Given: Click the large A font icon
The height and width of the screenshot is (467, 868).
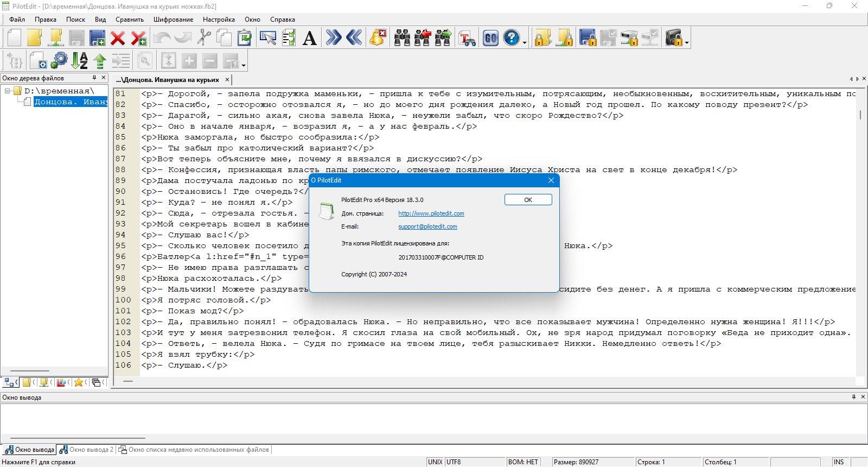Looking at the screenshot, I should pos(309,38).
